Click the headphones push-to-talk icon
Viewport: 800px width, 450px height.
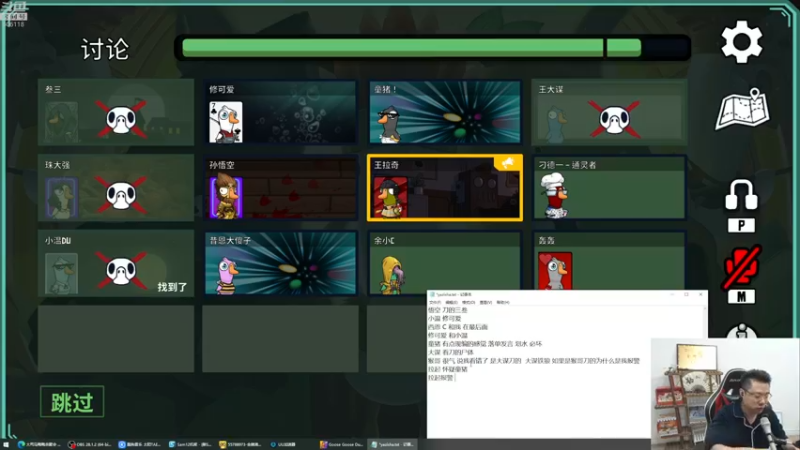(x=741, y=194)
